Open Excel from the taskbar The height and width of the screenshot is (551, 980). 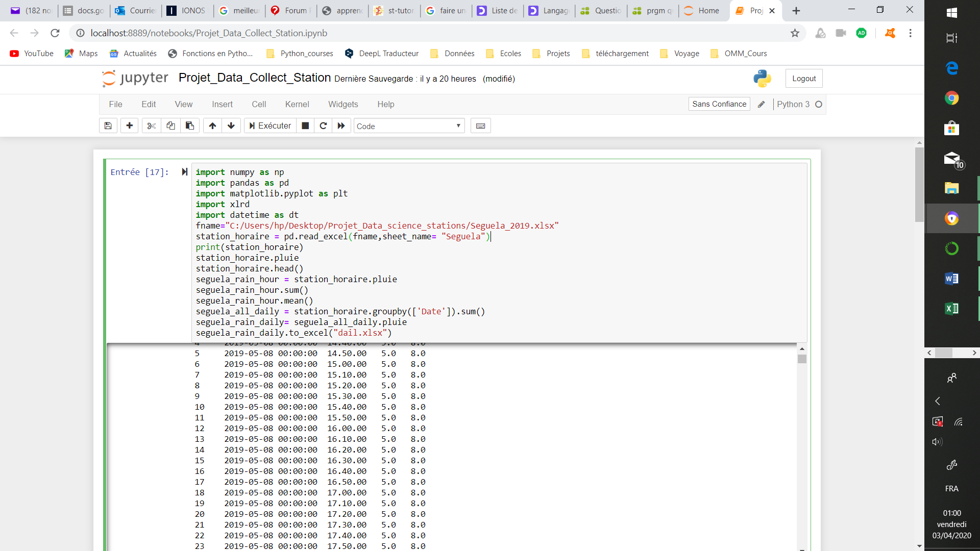pos(952,308)
